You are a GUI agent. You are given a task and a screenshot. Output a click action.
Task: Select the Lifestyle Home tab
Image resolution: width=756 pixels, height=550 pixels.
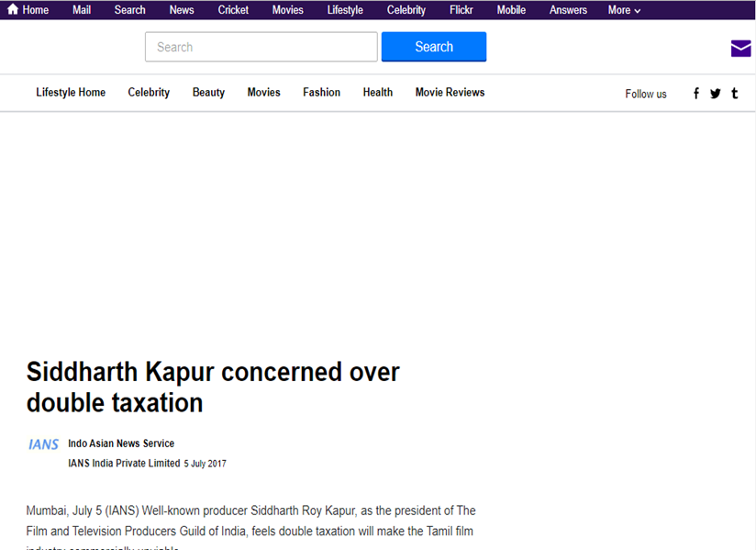click(71, 92)
